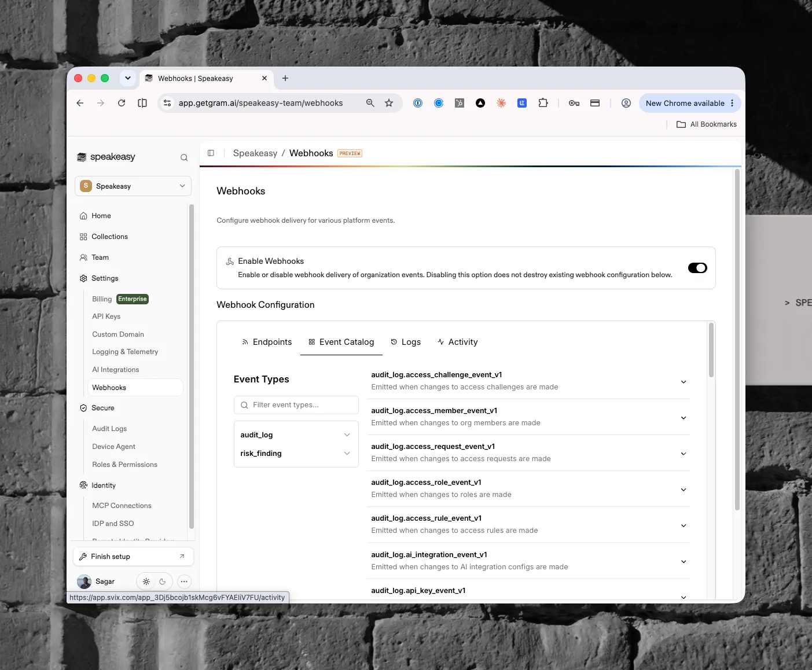Open the orange asterisk extension icon

(501, 103)
